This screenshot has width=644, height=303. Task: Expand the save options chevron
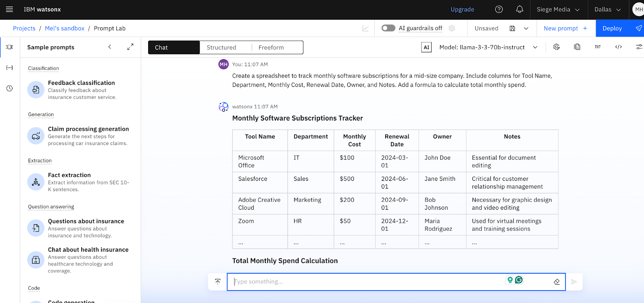526,29
